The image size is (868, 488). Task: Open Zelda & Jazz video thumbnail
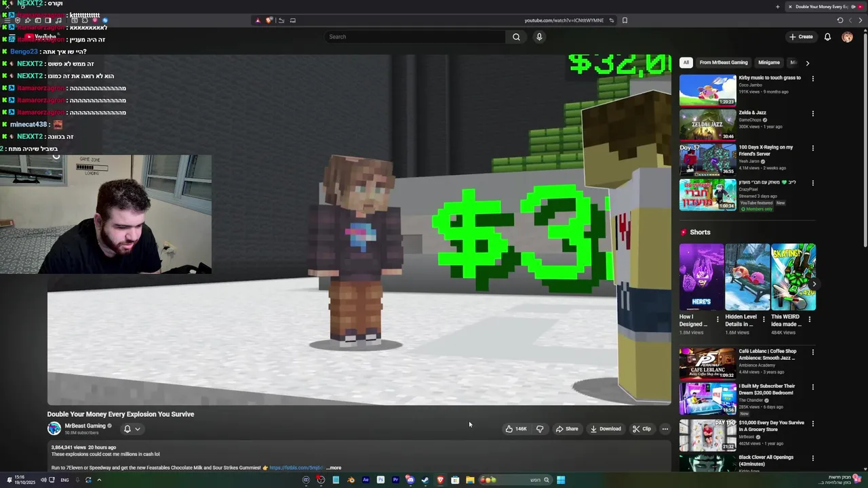pyautogui.click(x=707, y=125)
